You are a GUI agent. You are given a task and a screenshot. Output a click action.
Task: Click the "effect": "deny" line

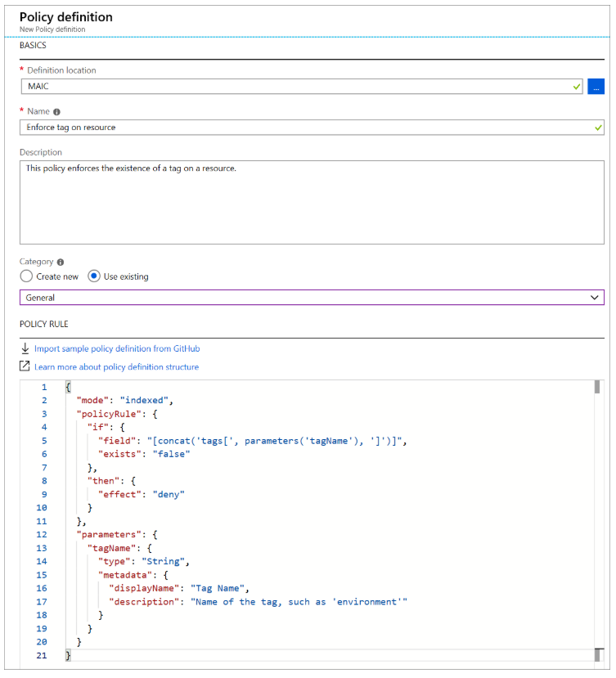(x=142, y=494)
